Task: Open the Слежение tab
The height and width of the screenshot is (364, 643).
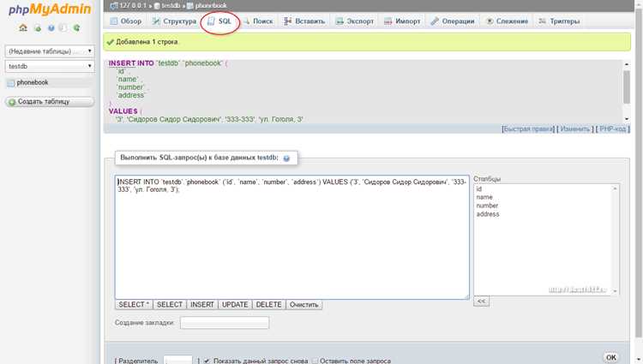Action: coord(508,21)
